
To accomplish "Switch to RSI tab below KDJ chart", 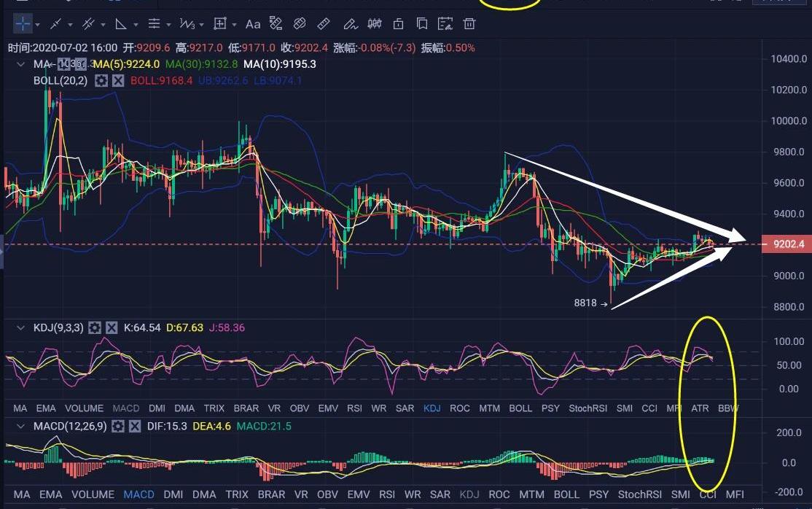I will (354, 408).
